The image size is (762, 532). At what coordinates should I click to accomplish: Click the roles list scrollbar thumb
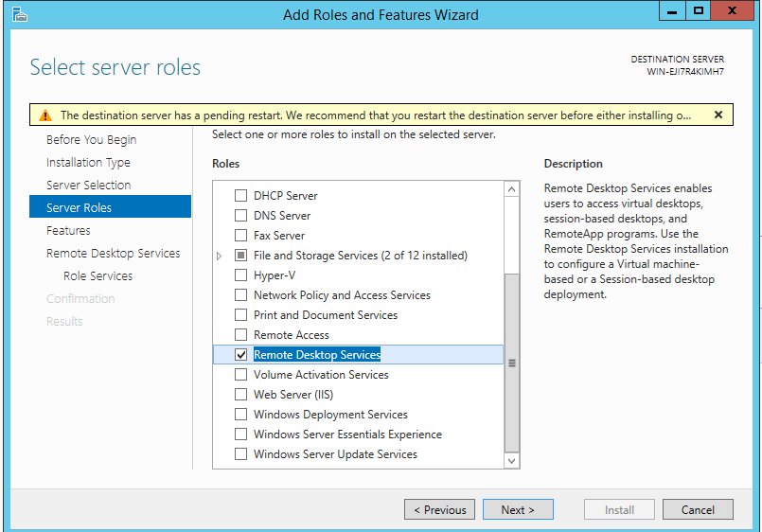[512, 363]
